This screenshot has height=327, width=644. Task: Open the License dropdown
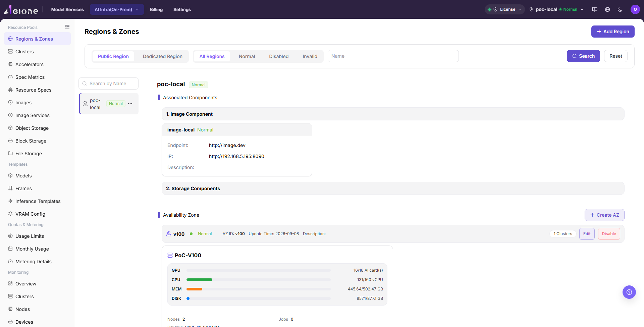505,9
